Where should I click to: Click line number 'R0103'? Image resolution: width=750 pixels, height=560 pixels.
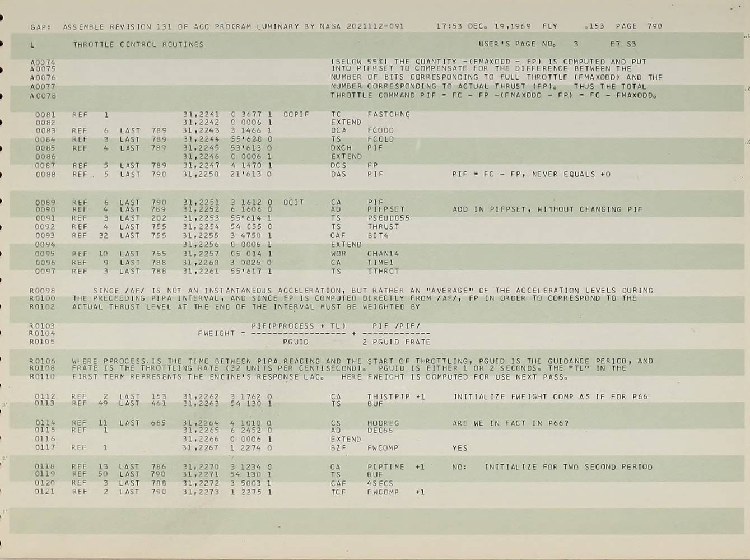[x=43, y=326]
